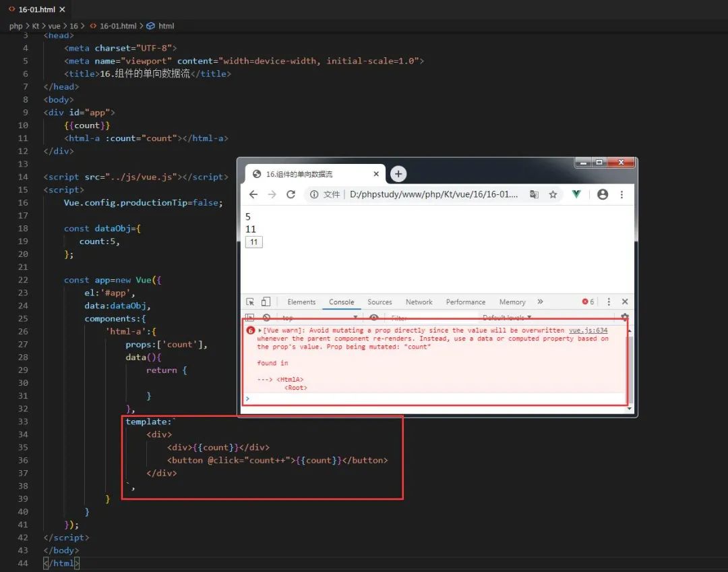Open DevTools customize three-dot menu
This screenshot has width=728, height=572.
(609, 302)
